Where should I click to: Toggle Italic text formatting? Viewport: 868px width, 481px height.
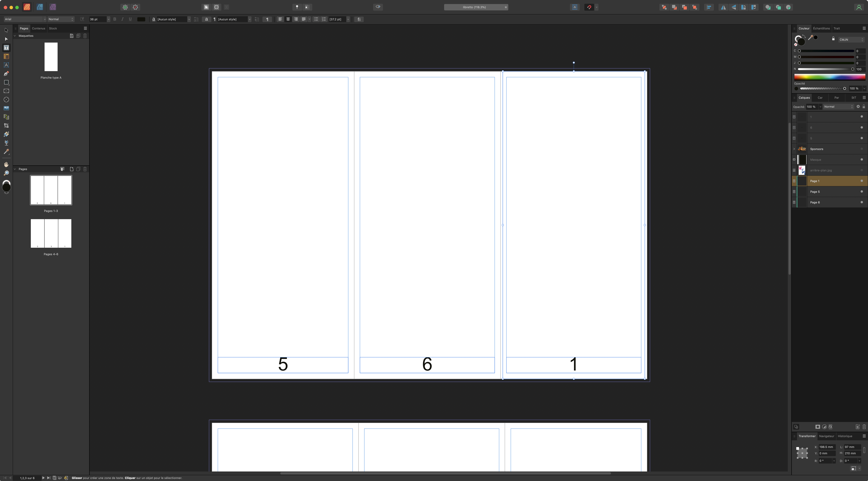coord(122,19)
